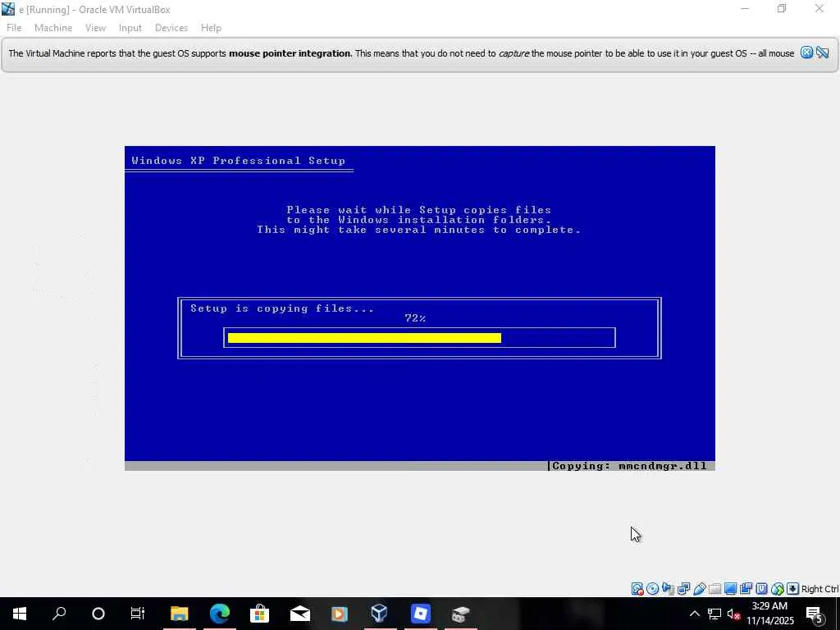Click the keyboard capture arrow icon
The image size is (840, 630).
(x=793, y=589)
